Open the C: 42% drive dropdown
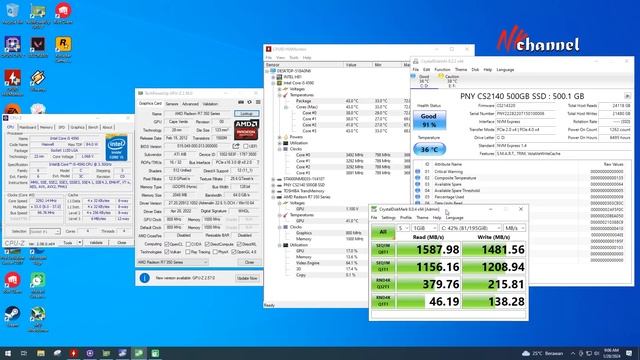Image resolution: width=640 pixels, height=360 pixels. [x=470, y=228]
